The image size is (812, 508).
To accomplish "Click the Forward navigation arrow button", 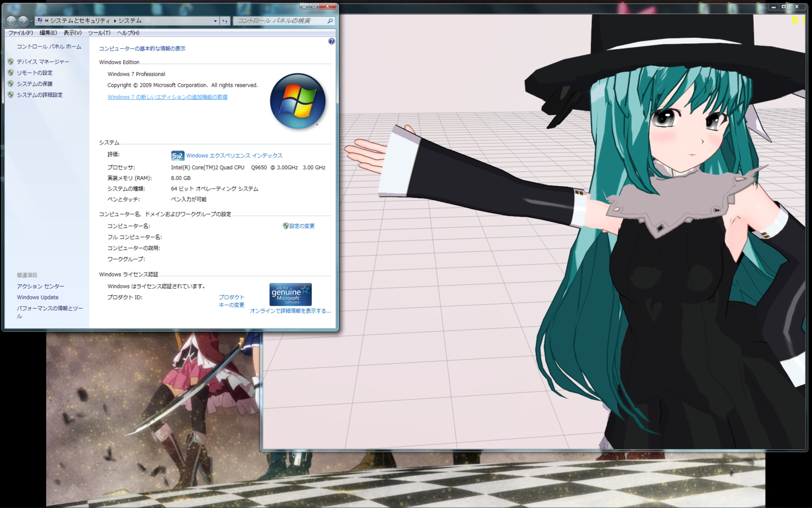I will coord(23,21).
